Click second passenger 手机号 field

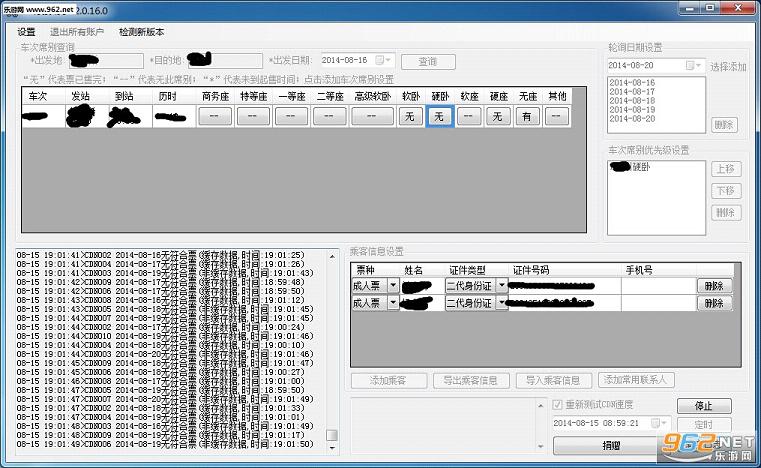click(x=659, y=303)
